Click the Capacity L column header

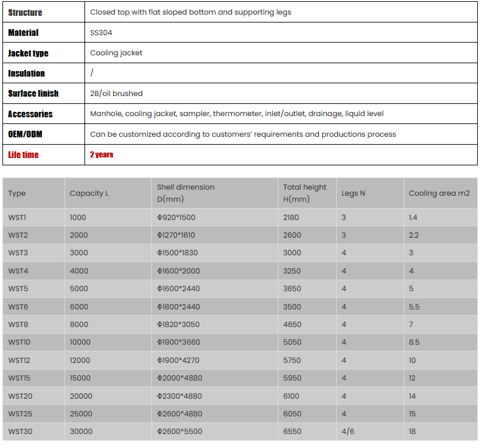89,193
